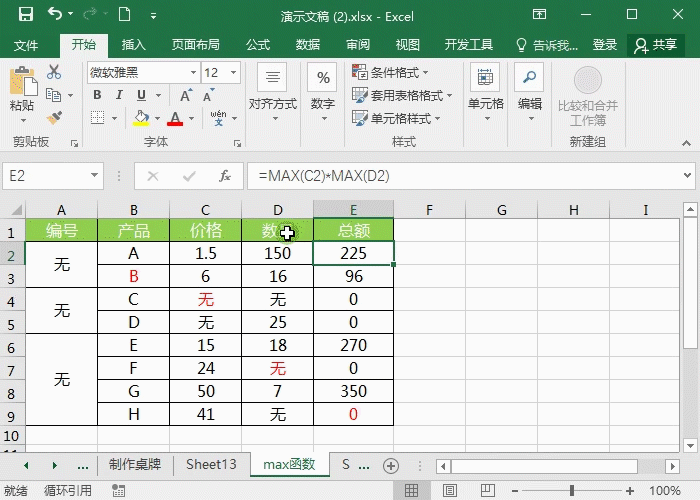This screenshot has width=700, height=500.
Task: Click the Increase Font Size icon
Action: [186, 95]
